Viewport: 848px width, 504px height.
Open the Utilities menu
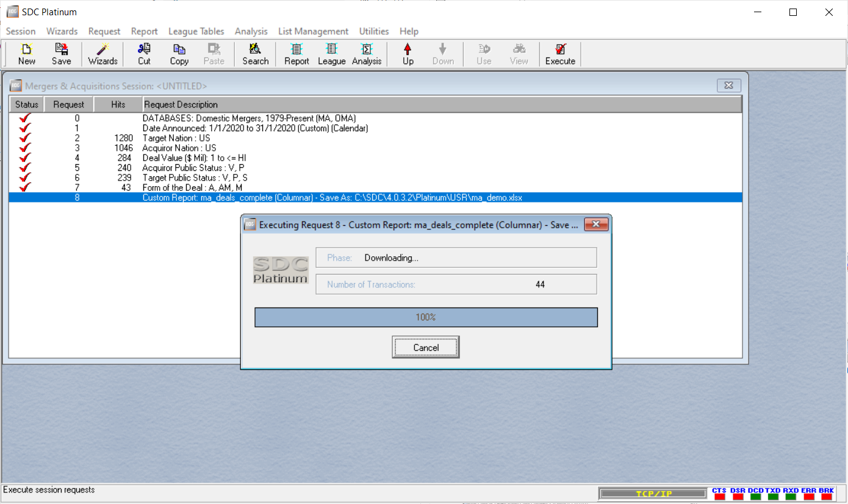[374, 31]
